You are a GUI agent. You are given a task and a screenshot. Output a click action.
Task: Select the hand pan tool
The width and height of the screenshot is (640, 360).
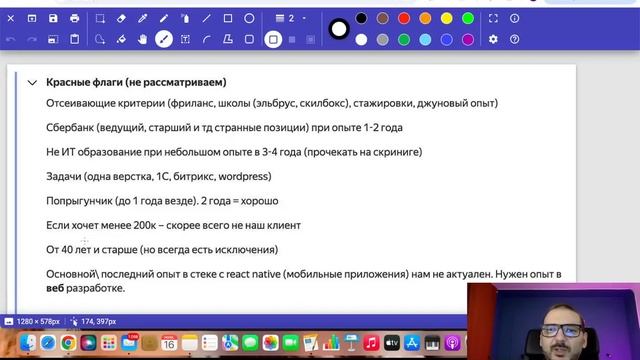[142, 40]
